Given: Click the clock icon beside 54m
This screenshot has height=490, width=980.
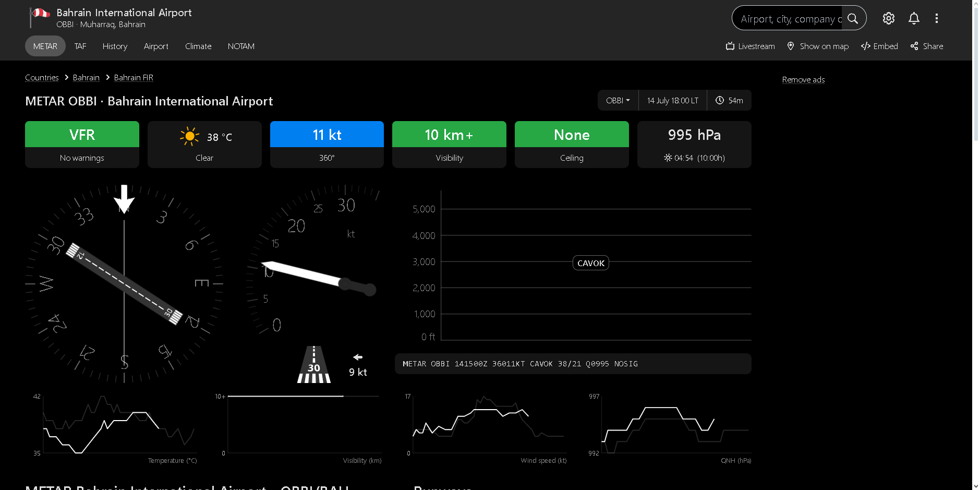Looking at the screenshot, I should [720, 100].
